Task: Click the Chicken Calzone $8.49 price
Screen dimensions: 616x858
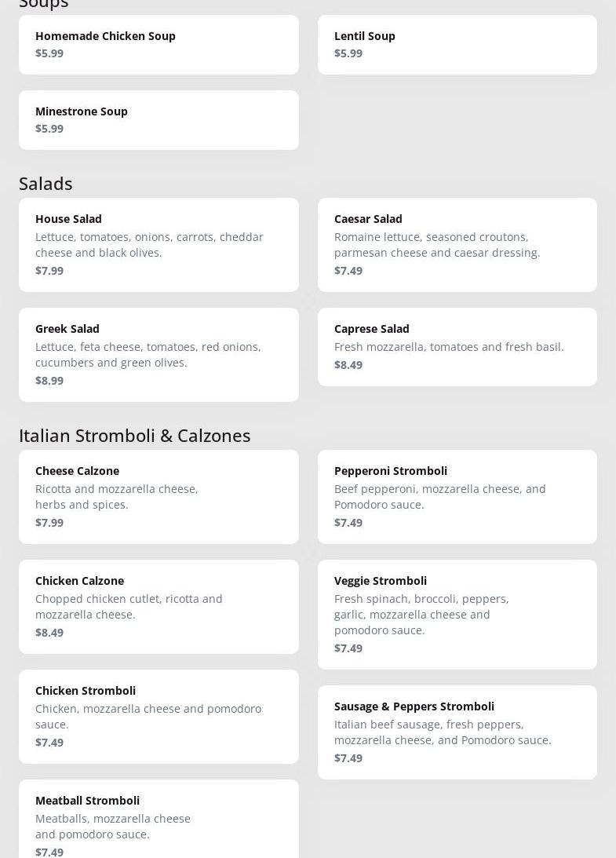Action: (x=49, y=633)
